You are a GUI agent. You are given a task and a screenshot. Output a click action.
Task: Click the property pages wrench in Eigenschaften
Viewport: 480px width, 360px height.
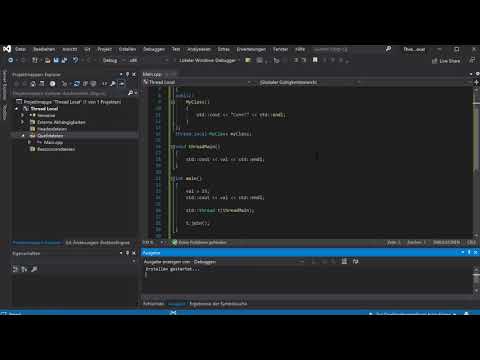click(x=34, y=269)
